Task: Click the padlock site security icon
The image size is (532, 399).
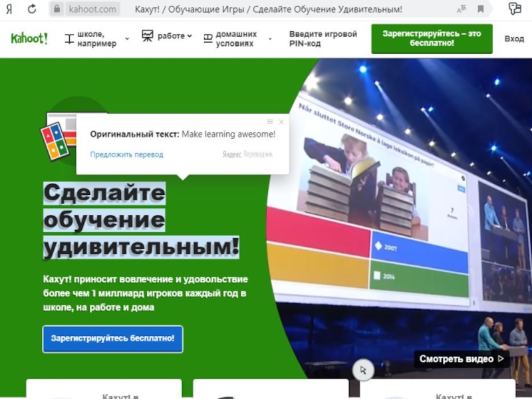Action: click(57, 9)
